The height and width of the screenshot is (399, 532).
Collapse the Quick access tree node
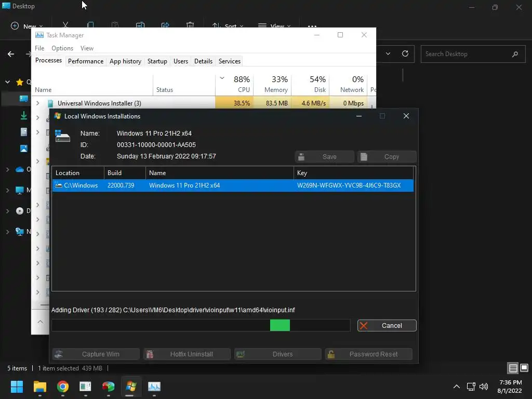point(7,82)
